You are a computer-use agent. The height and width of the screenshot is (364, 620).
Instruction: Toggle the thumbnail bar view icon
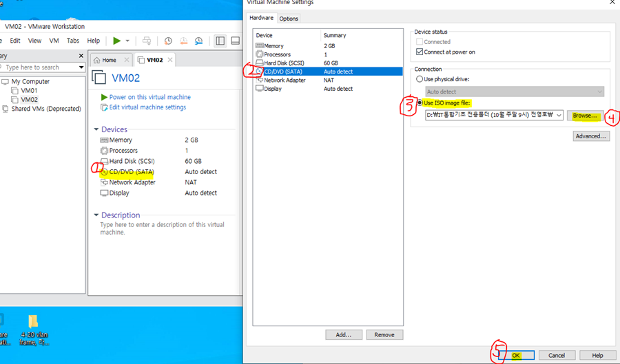click(236, 41)
